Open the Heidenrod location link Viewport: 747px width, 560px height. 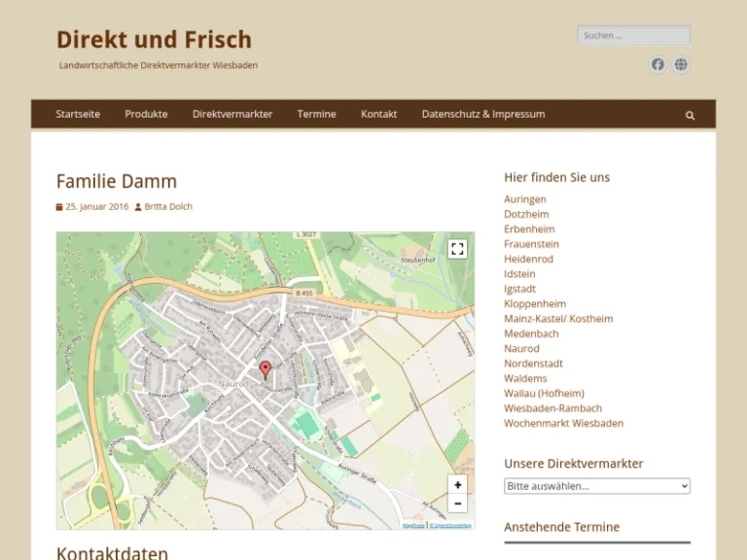528,259
